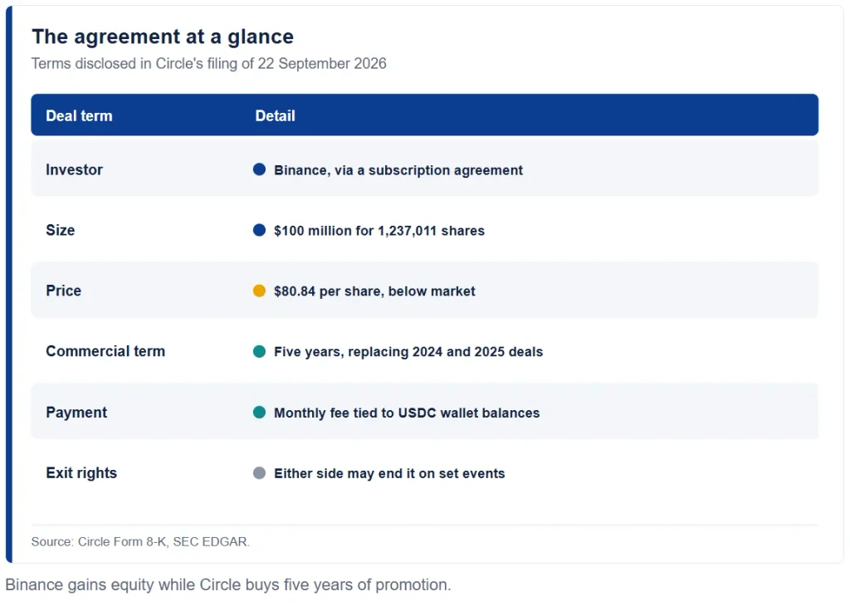Click the text $100 million for 1,237,011 shares

point(379,231)
